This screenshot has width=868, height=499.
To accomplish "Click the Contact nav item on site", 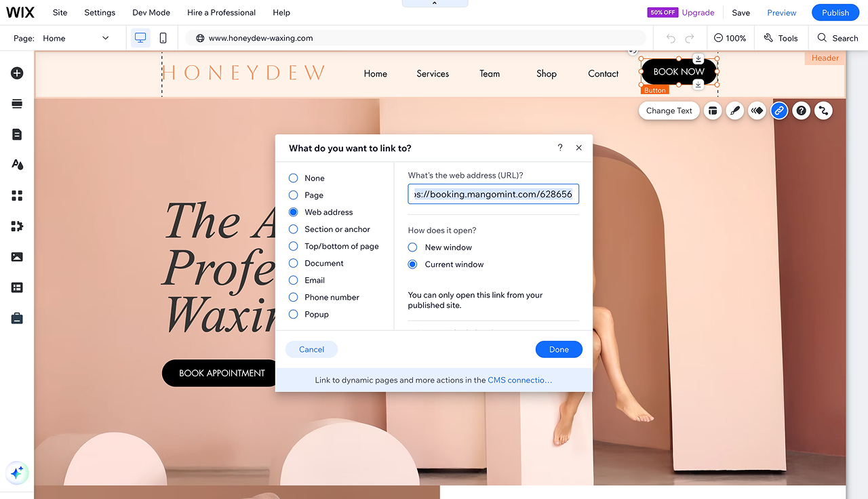I will 604,74.
